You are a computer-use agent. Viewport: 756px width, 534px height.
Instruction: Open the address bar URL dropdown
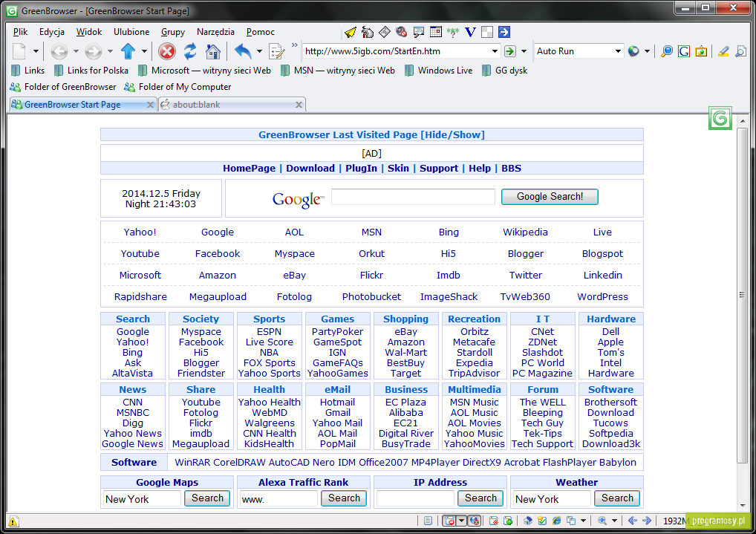(x=495, y=51)
